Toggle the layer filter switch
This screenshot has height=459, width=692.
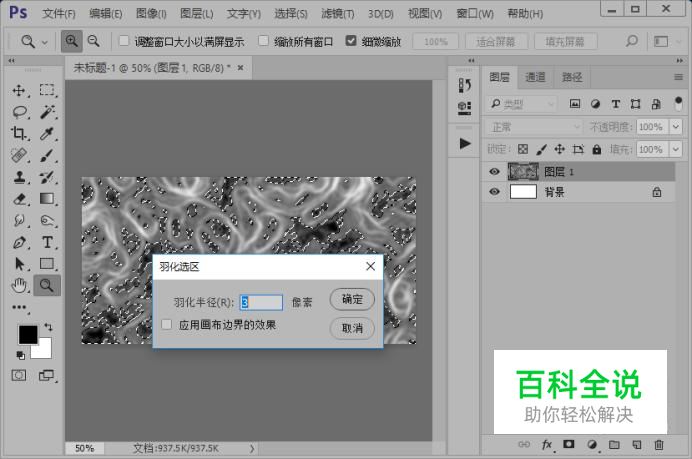tap(679, 104)
